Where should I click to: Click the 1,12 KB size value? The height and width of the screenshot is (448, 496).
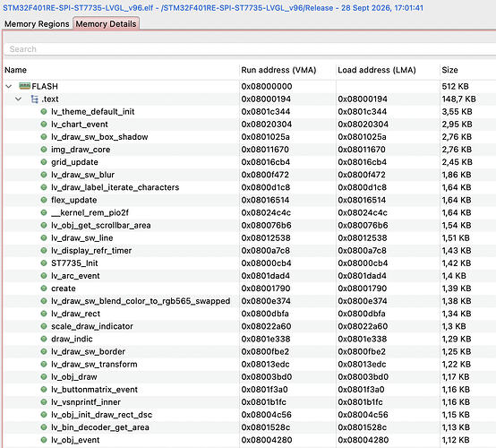456,440
